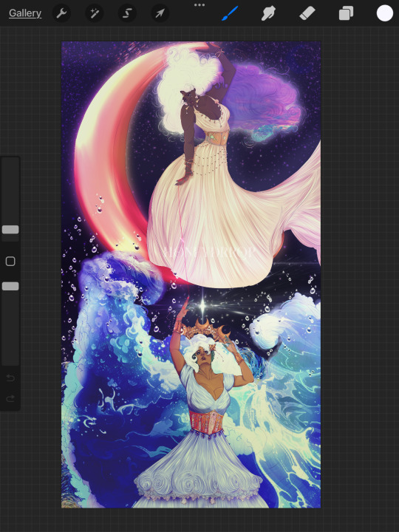The height and width of the screenshot is (532, 399).
Task: Open the Actions wrench menu
Action: tap(61, 13)
